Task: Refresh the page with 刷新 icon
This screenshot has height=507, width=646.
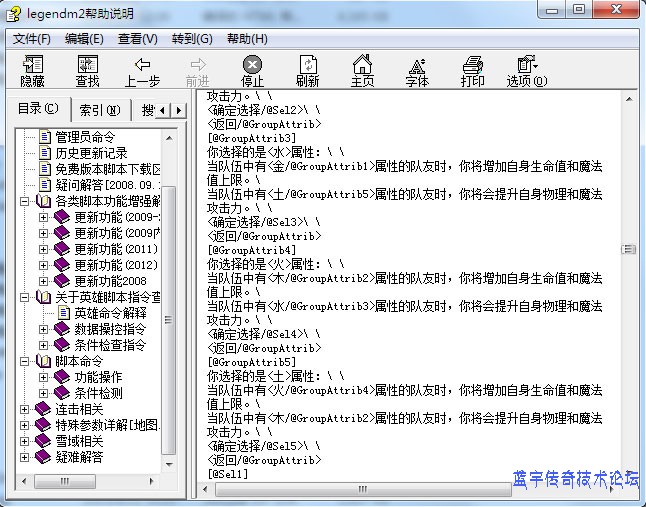Action: 307,70
